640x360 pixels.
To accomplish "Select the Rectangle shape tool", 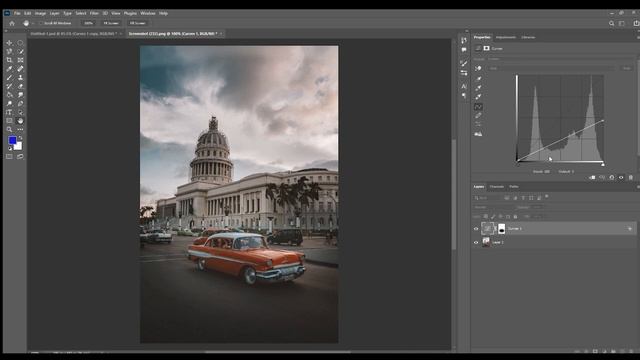I will tap(9, 121).
